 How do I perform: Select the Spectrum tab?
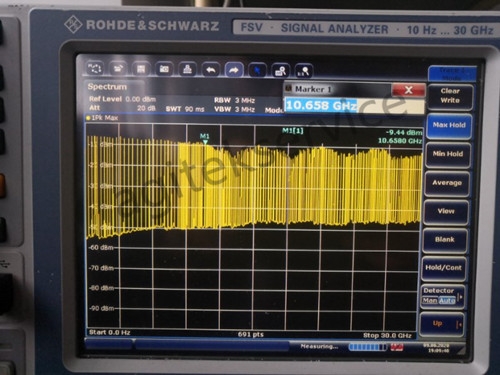pos(107,87)
